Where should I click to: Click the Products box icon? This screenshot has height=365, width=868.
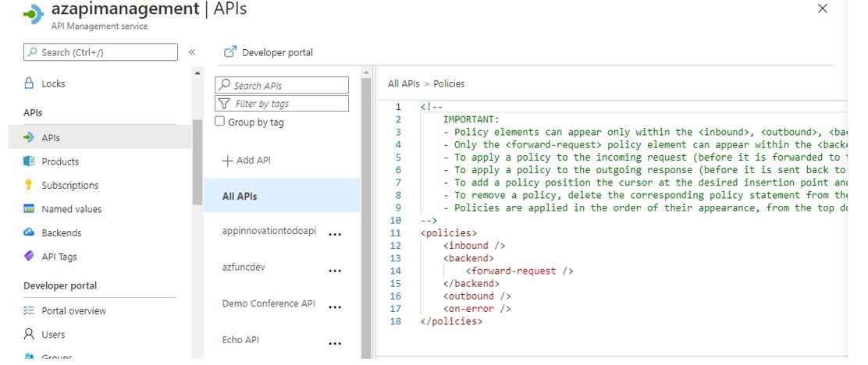pos(29,161)
